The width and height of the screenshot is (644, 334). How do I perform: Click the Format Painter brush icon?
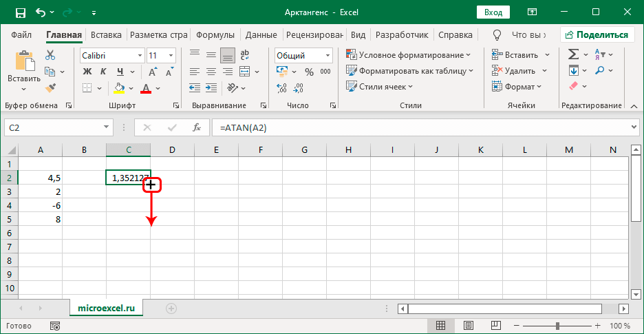click(x=50, y=87)
